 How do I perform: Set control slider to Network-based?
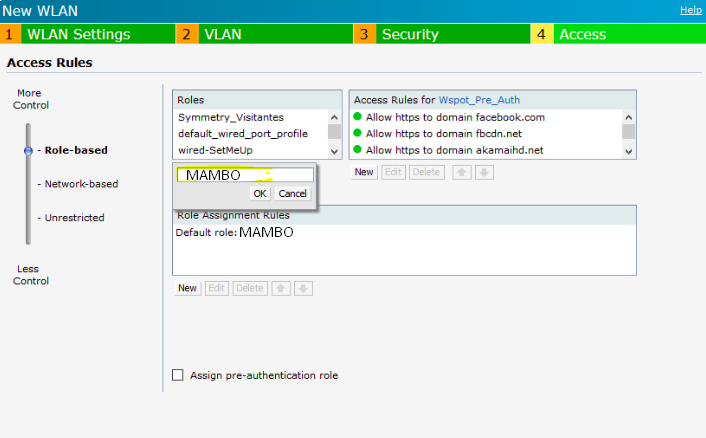(80, 184)
